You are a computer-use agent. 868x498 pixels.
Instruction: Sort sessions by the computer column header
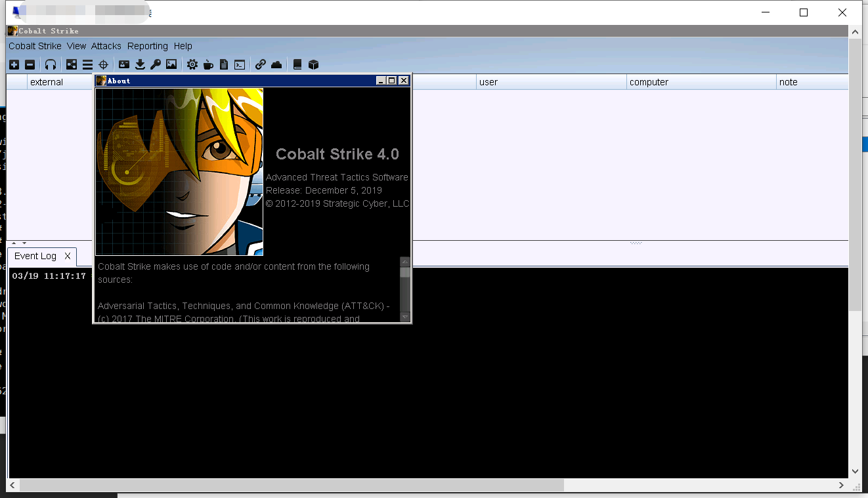click(649, 82)
